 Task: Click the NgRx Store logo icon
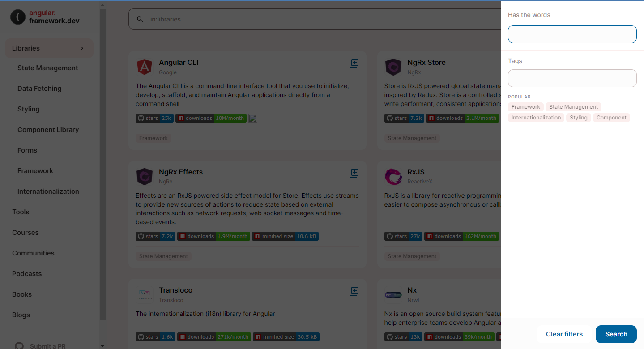[x=393, y=67]
